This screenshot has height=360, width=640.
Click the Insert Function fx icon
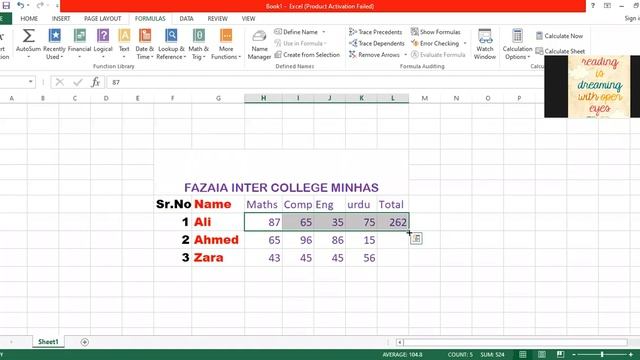pos(96,82)
